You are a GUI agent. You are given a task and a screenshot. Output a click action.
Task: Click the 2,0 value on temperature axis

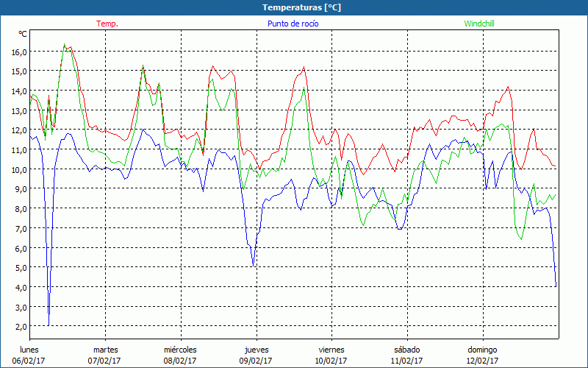pos(20,326)
